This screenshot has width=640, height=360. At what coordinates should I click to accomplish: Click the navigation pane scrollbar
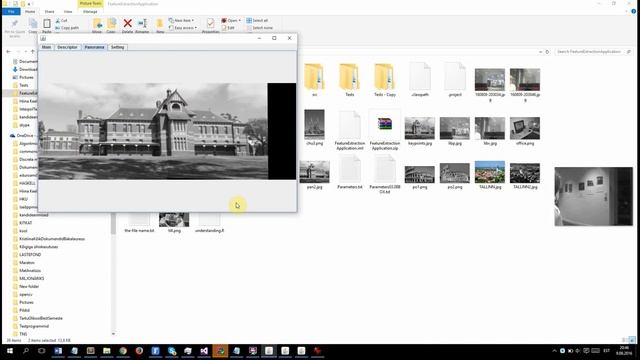(113, 224)
